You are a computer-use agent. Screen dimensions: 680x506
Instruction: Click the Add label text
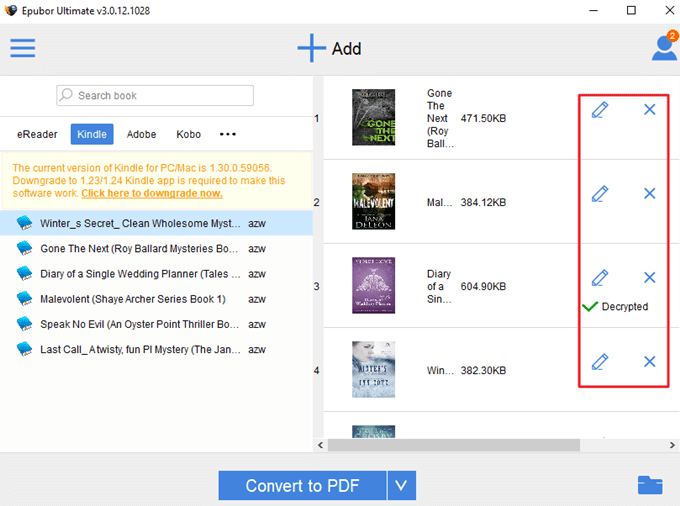click(x=347, y=49)
